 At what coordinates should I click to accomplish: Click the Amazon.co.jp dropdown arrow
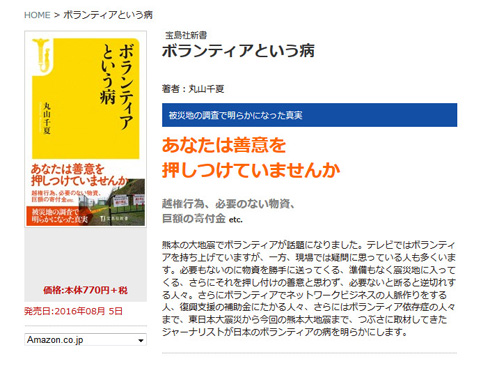coord(141,340)
